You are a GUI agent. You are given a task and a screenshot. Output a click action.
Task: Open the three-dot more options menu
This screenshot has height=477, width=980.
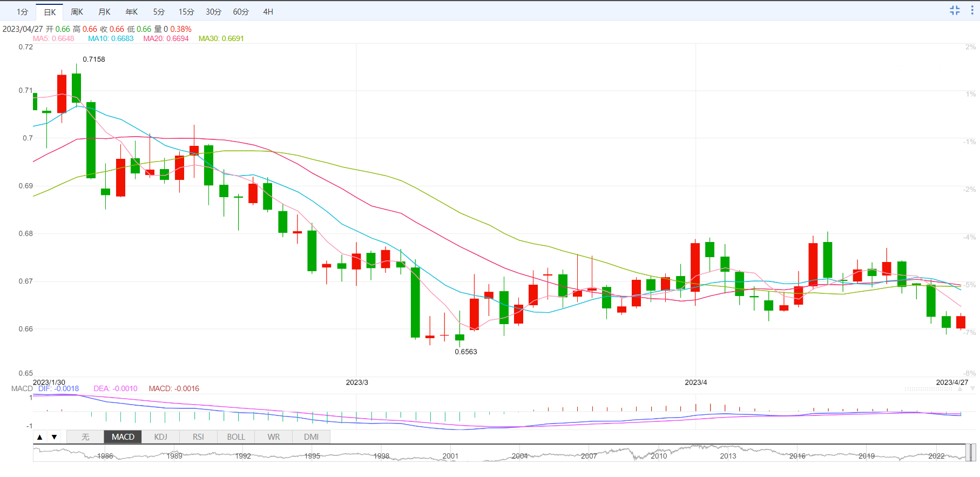coord(972,10)
